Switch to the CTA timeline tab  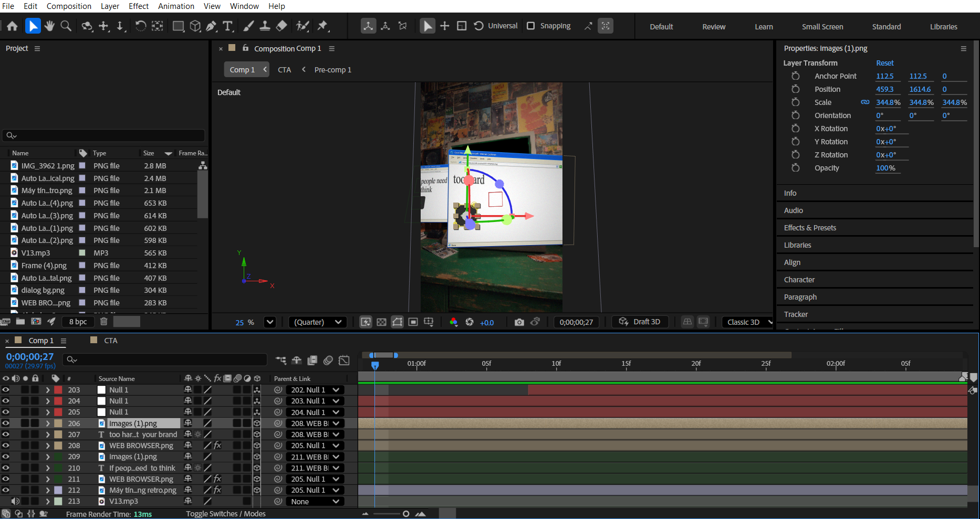(x=110, y=341)
